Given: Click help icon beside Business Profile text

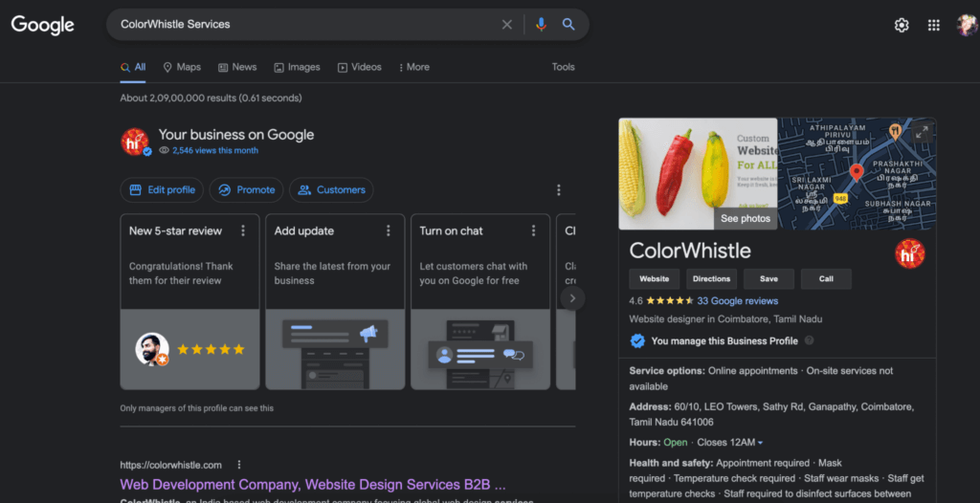Looking at the screenshot, I should coord(810,340).
